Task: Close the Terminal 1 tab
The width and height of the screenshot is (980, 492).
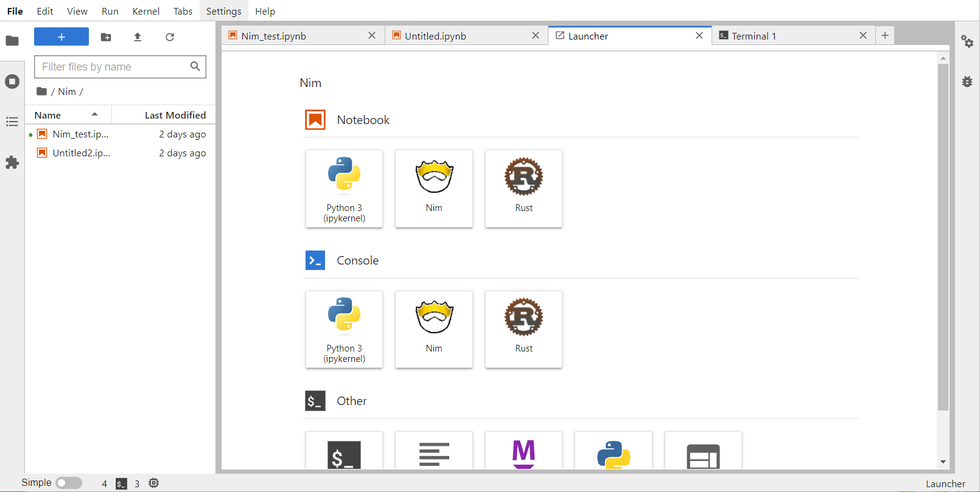Action: pos(863,36)
